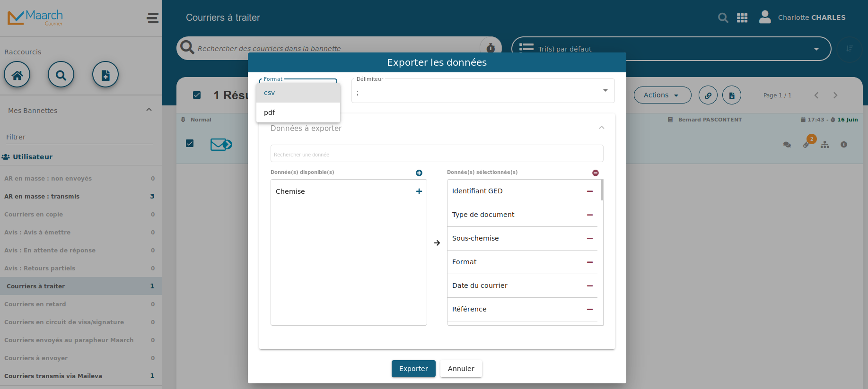Open diffusion list hierarchy icon
Image resolution: width=868 pixels, height=389 pixels.
[825, 145]
